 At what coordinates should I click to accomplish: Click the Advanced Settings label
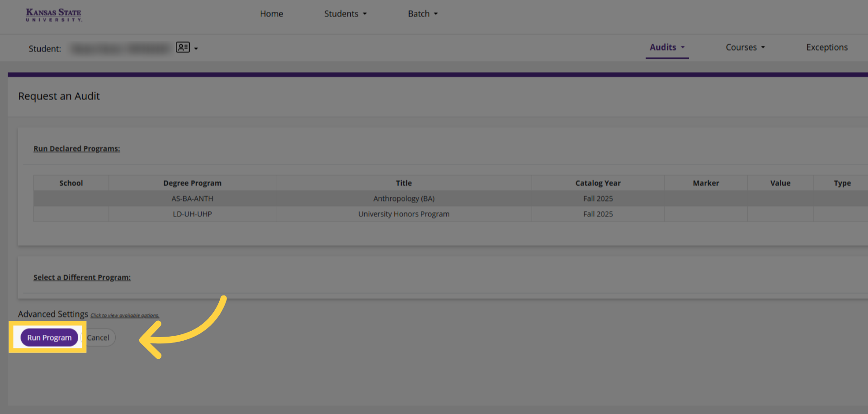53,314
